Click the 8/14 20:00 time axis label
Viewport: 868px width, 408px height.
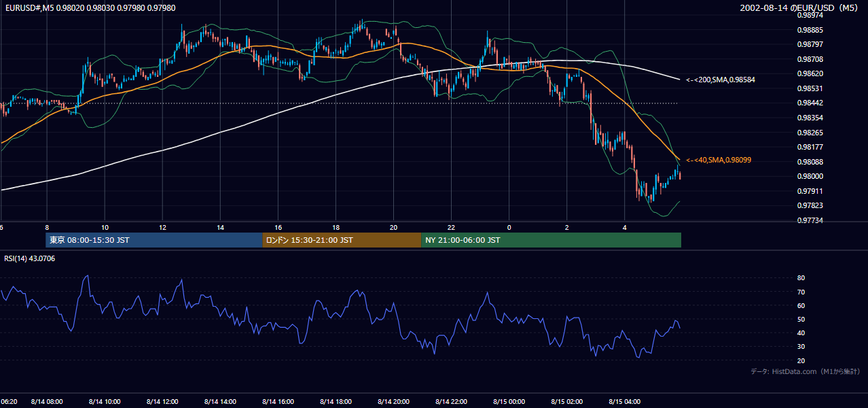click(x=393, y=402)
